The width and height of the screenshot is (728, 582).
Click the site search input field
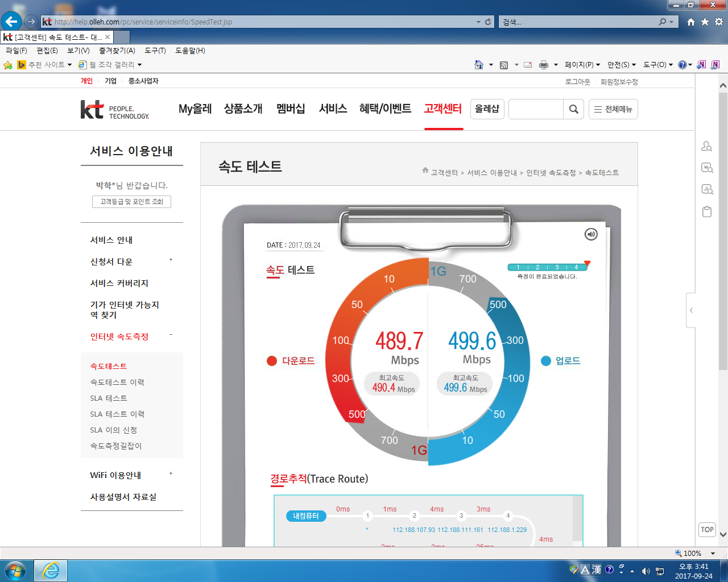[536, 109]
